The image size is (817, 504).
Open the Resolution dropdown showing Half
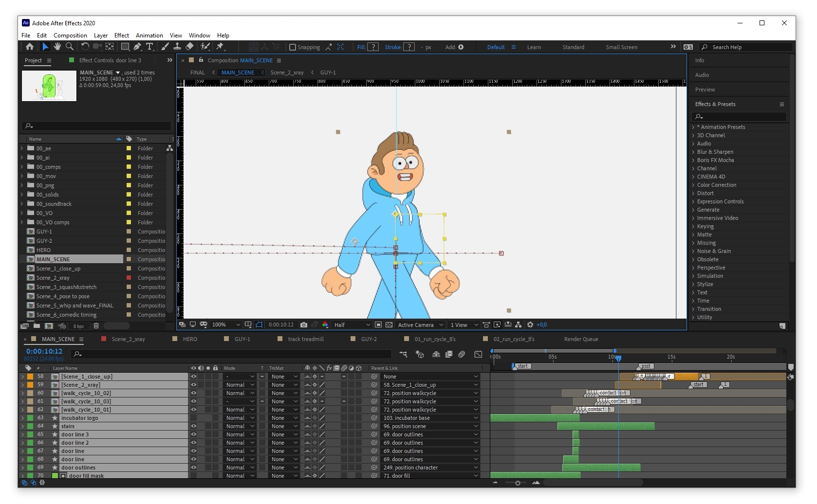click(x=351, y=324)
